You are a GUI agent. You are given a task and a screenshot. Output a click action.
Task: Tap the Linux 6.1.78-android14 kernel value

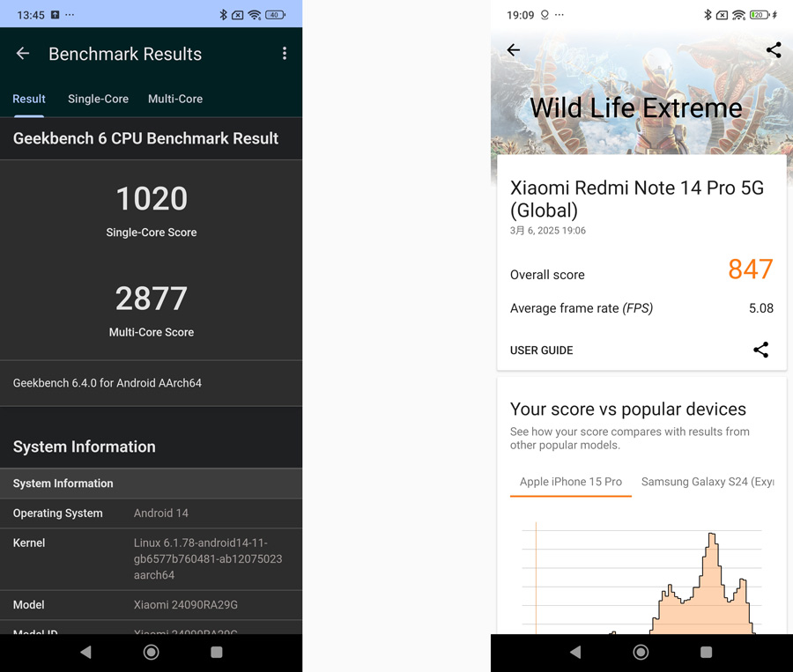coord(208,558)
